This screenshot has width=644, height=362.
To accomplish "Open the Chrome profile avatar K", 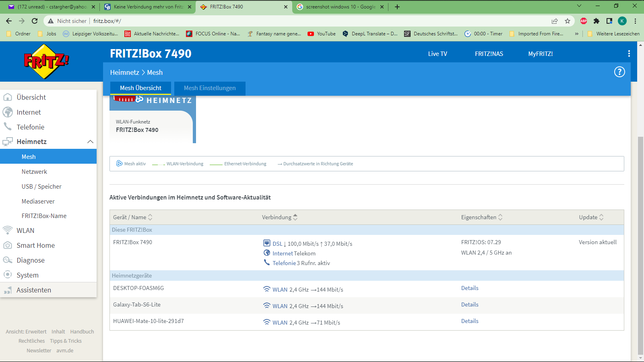I will [x=622, y=21].
